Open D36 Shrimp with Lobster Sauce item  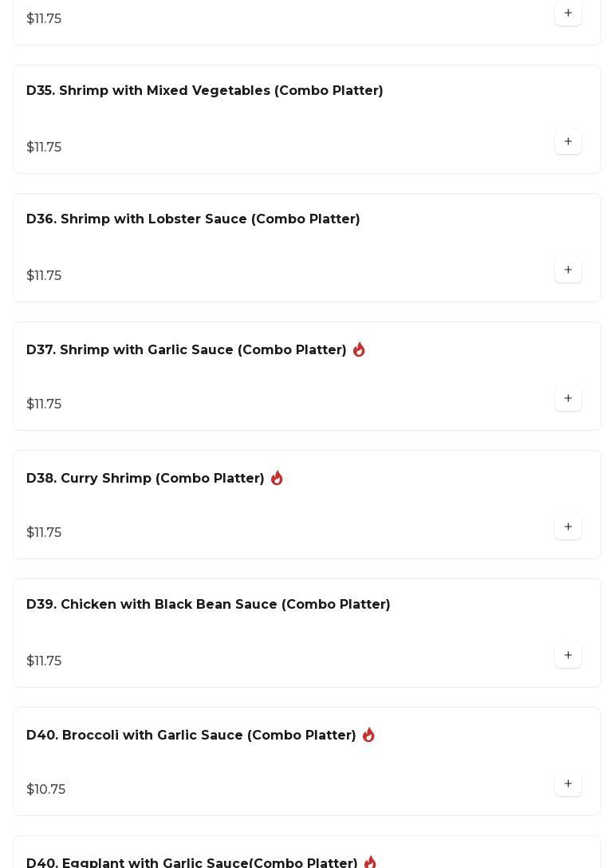(x=193, y=219)
